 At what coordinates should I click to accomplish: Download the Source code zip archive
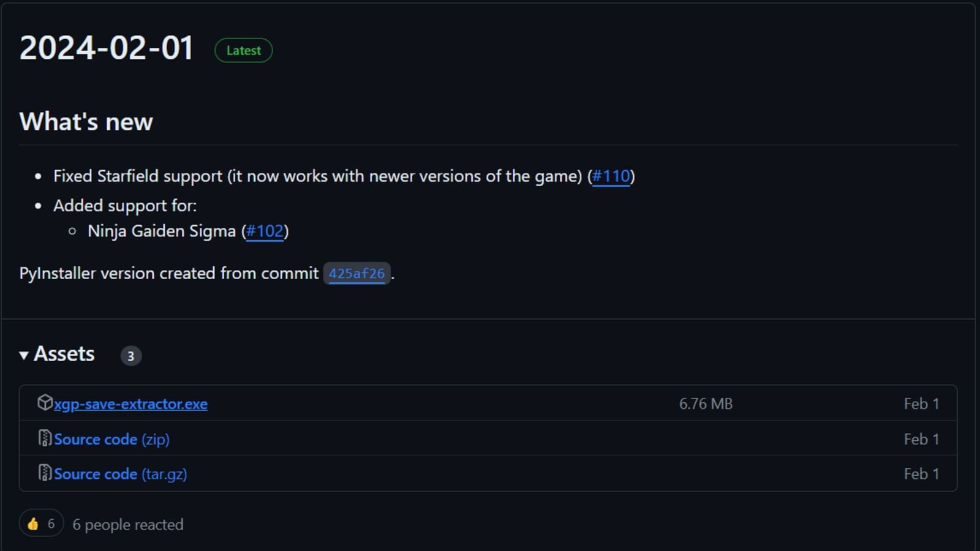tap(111, 438)
